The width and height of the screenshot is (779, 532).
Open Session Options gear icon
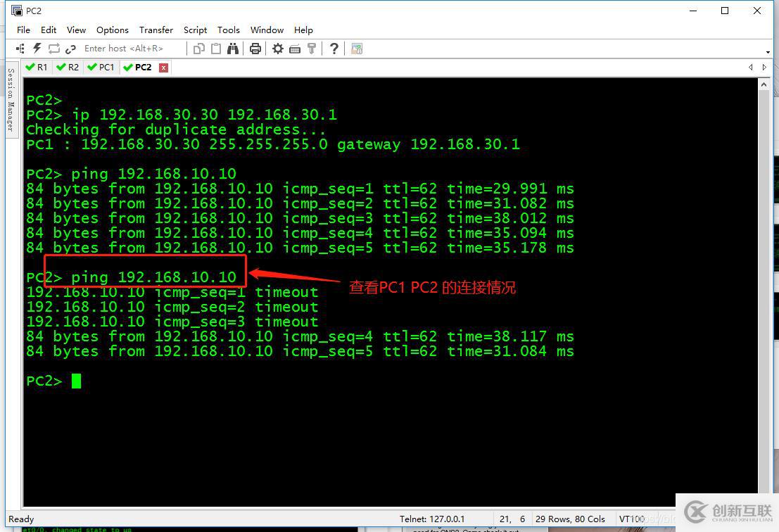tap(278, 49)
